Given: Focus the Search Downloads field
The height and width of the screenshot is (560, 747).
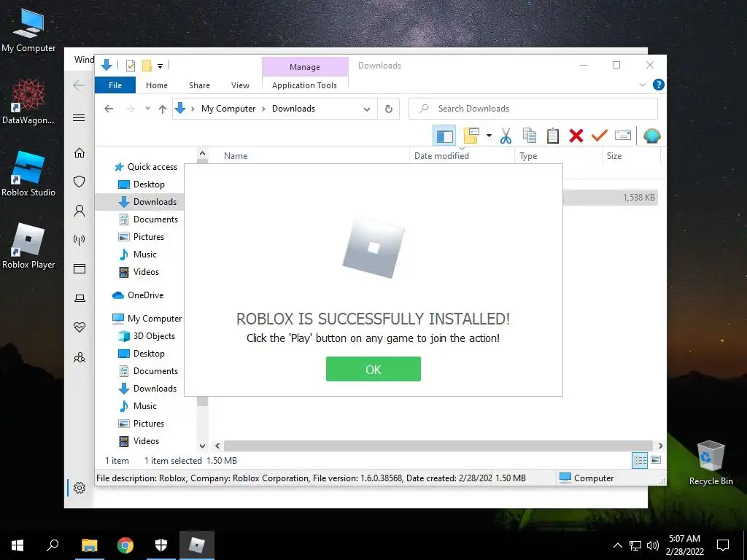Looking at the screenshot, I should 533,109.
